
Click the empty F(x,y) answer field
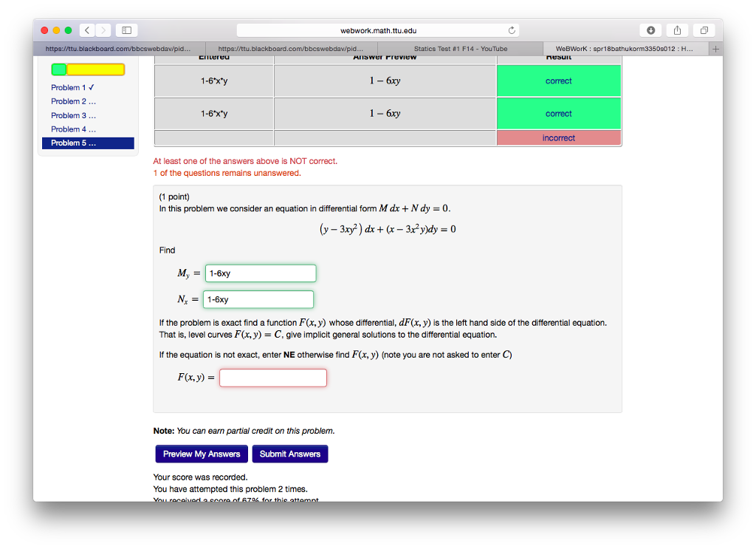tap(272, 378)
